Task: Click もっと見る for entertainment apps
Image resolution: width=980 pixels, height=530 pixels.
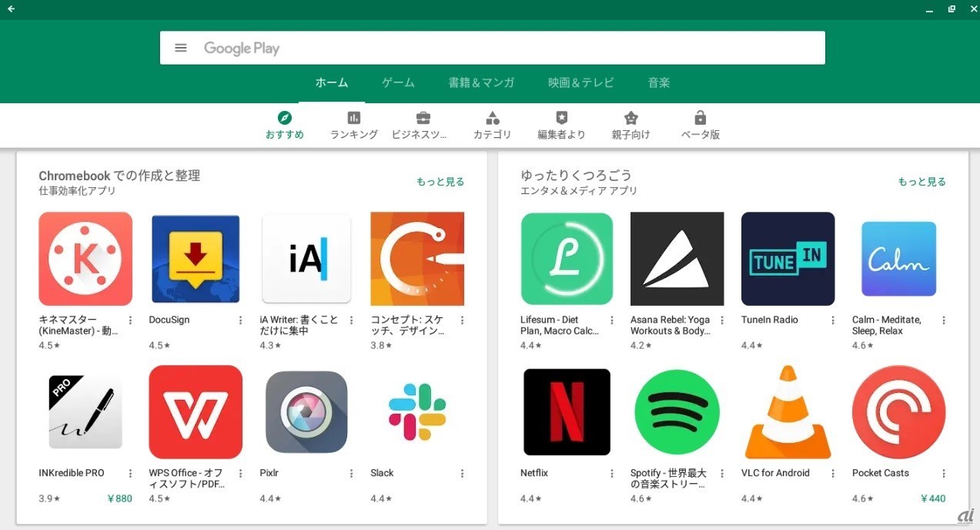Action: pyautogui.click(x=921, y=182)
